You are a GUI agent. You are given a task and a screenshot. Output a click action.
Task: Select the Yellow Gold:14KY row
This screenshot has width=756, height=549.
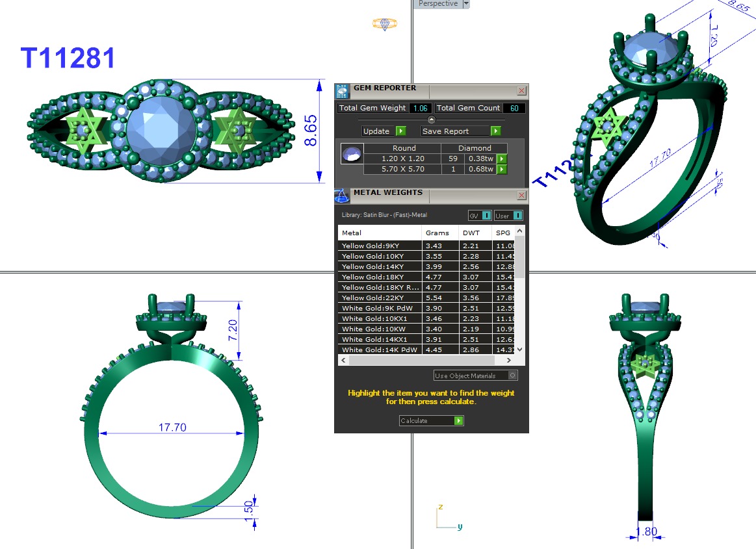click(x=380, y=266)
